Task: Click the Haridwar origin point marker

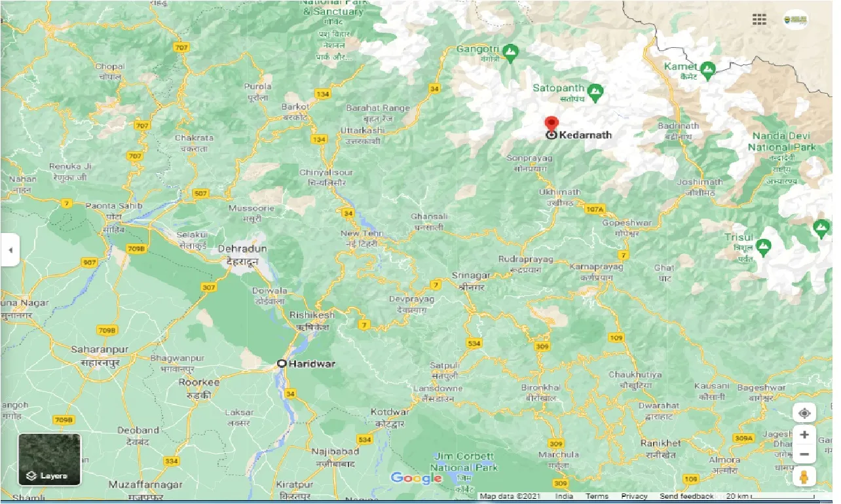Action: coord(282,363)
